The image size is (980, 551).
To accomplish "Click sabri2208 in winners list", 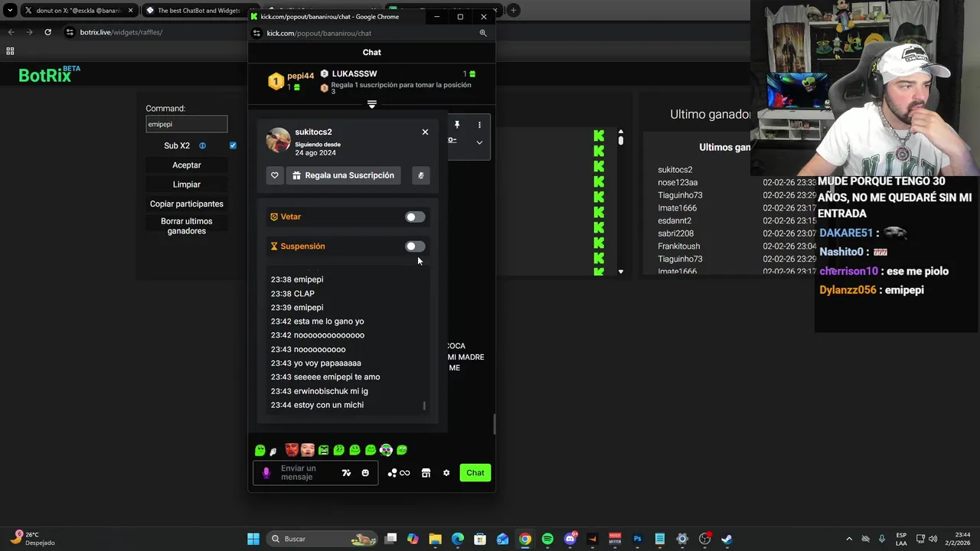I will coord(675,233).
